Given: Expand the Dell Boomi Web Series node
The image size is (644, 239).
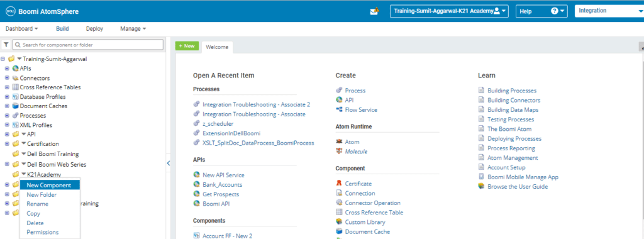Looking at the screenshot, I should coord(7,164).
